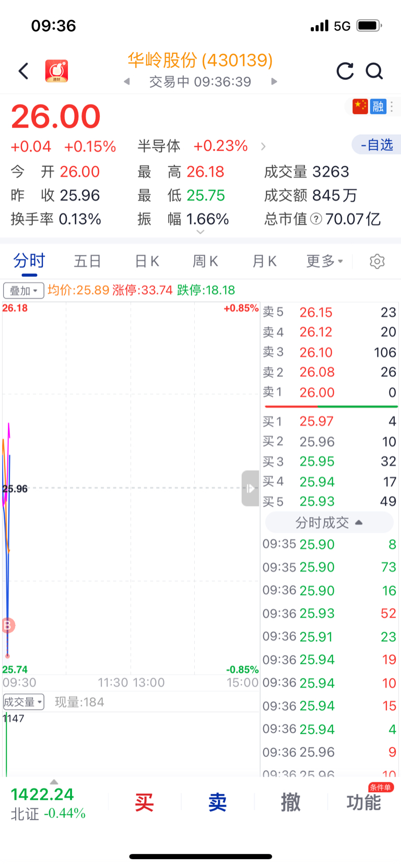The image size is (401, 868).
Task: Remove stock from 自选 watchlist
Action: pos(376,145)
